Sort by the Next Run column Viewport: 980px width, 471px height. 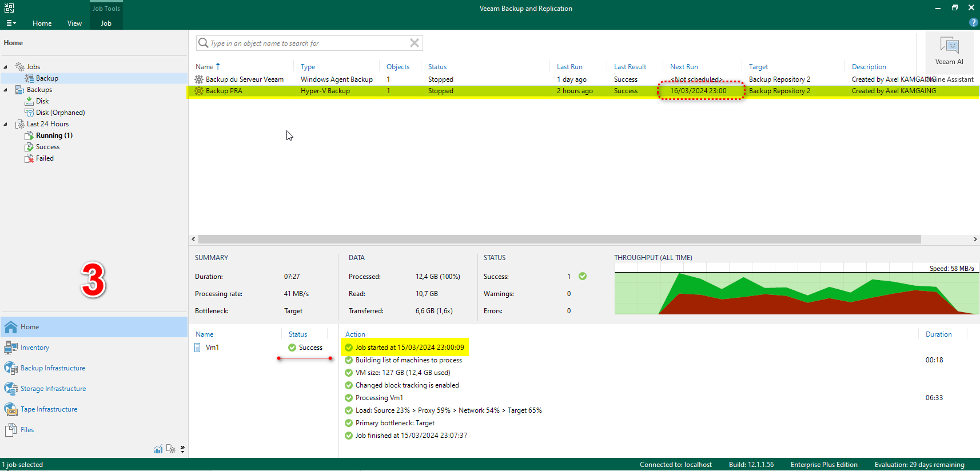pos(684,67)
